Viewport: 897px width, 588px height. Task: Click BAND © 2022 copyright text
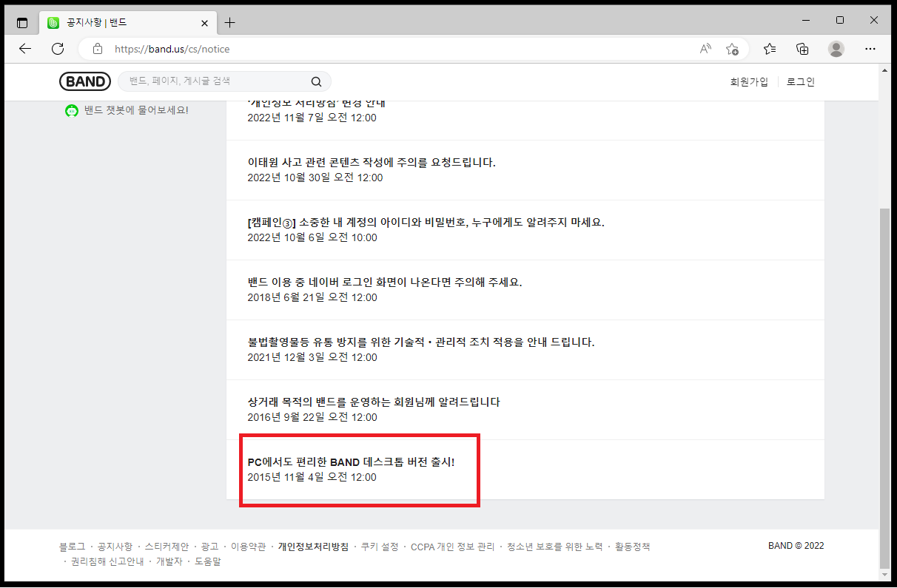(x=796, y=546)
